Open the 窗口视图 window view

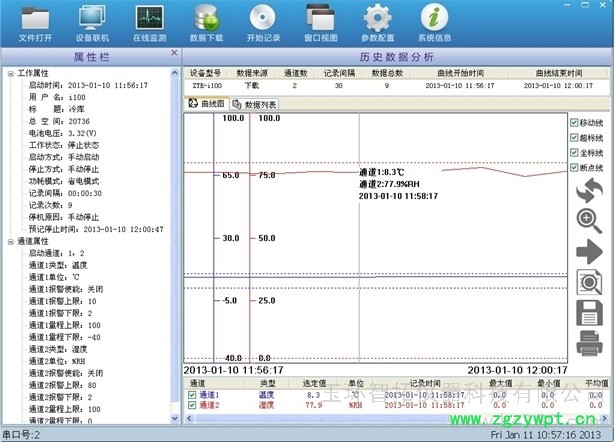pyautogui.click(x=319, y=20)
